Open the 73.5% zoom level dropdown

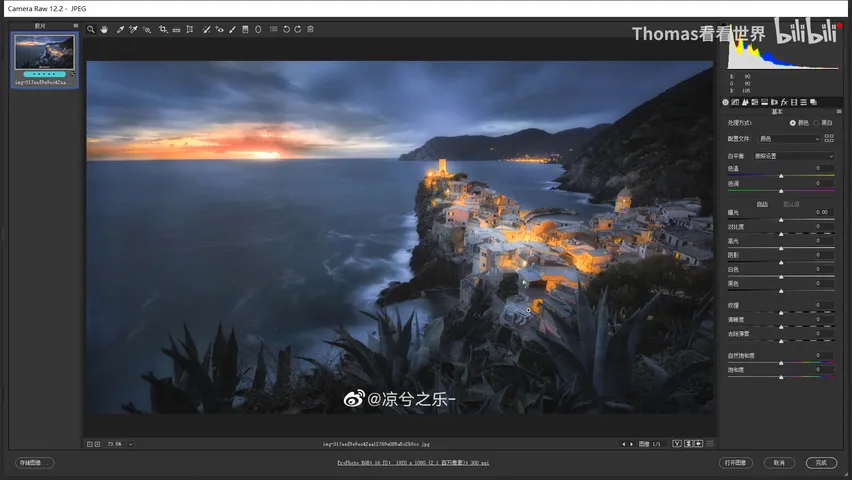130,444
